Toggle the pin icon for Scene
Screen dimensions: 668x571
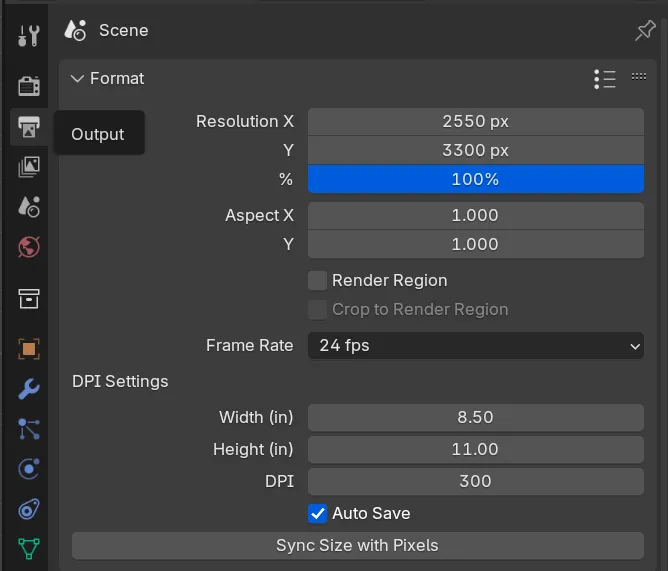tap(645, 30)
